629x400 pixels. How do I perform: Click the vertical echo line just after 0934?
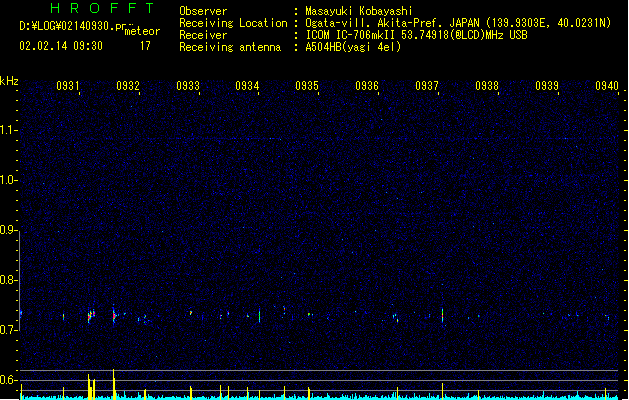tap(260, 316)
